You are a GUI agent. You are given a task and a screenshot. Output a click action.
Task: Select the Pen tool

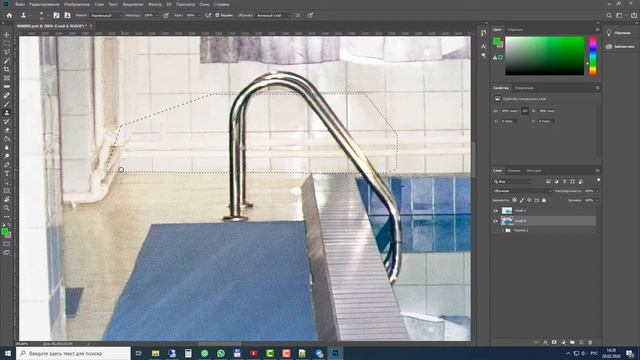[7, 165]
